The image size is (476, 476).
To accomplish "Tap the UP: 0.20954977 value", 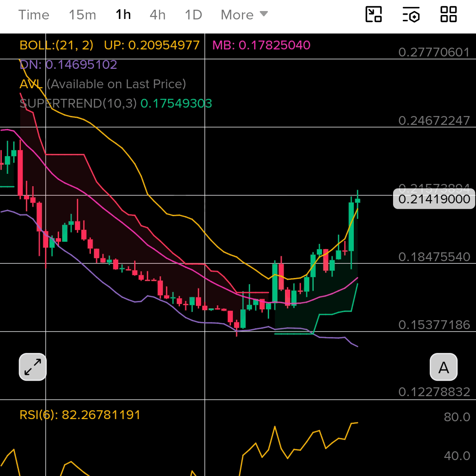I will [152, 45].
